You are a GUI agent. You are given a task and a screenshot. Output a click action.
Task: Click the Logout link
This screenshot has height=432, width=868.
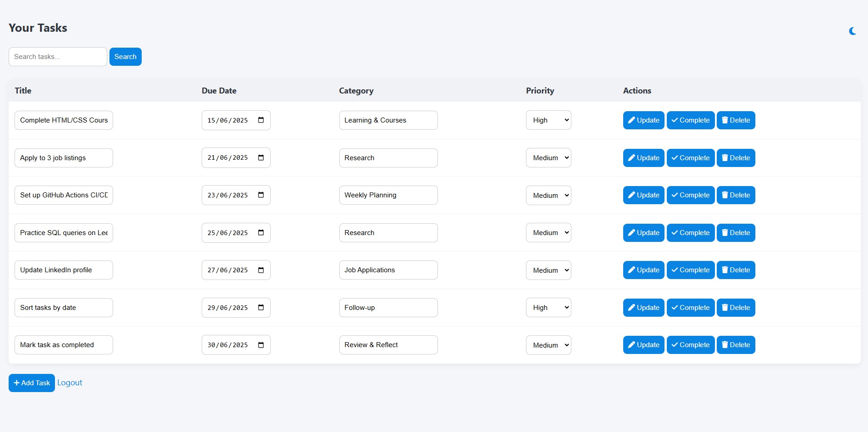(x=69, y=383)
